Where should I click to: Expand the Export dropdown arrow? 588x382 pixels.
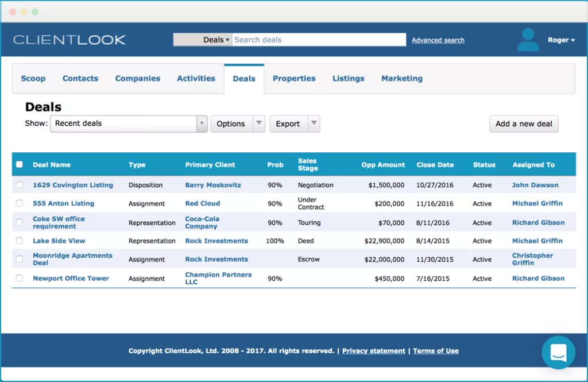(x=314, y=124)
